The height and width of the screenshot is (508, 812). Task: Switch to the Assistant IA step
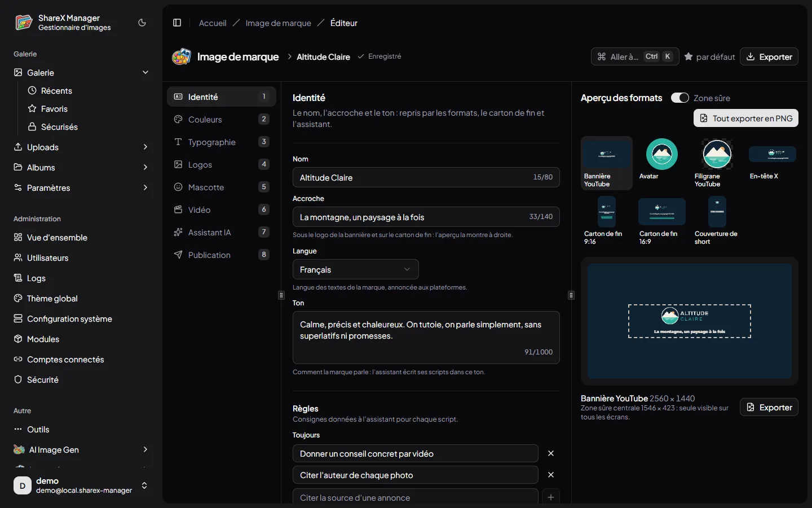(222, 232)
